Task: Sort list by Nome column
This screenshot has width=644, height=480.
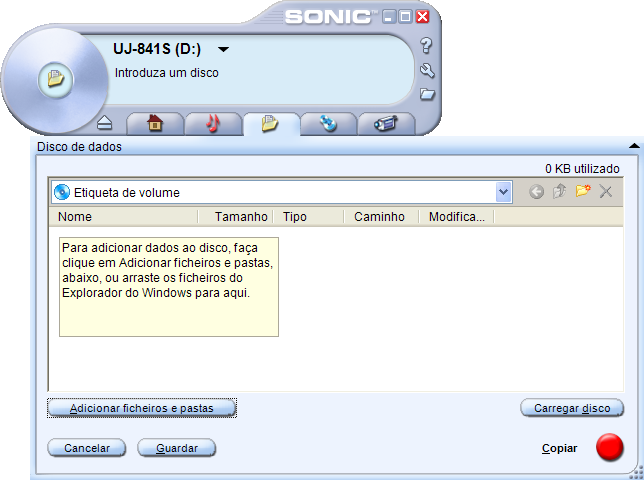Action: [x=118, y=216]
